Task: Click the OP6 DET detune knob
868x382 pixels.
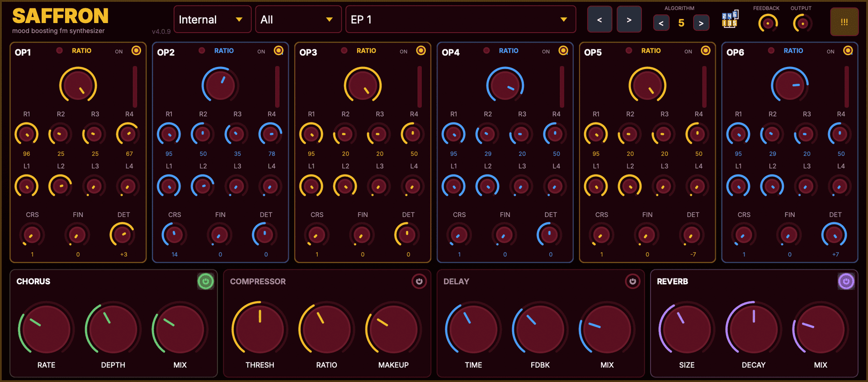Action: [835, 235]
